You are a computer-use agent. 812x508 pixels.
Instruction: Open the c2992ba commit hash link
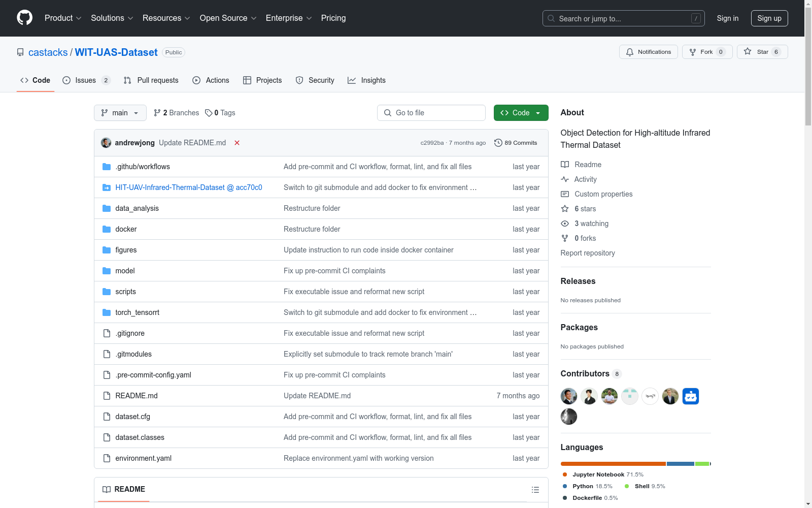pos(432,143)
